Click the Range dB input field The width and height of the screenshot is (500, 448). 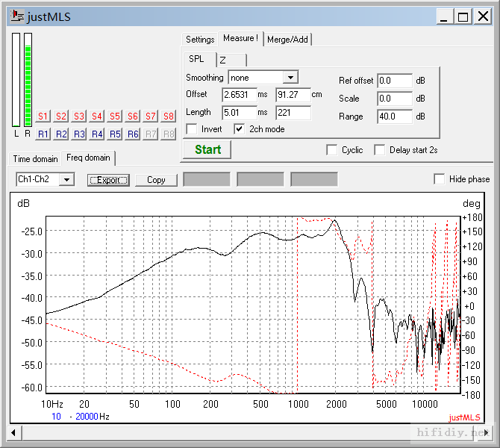394,116
